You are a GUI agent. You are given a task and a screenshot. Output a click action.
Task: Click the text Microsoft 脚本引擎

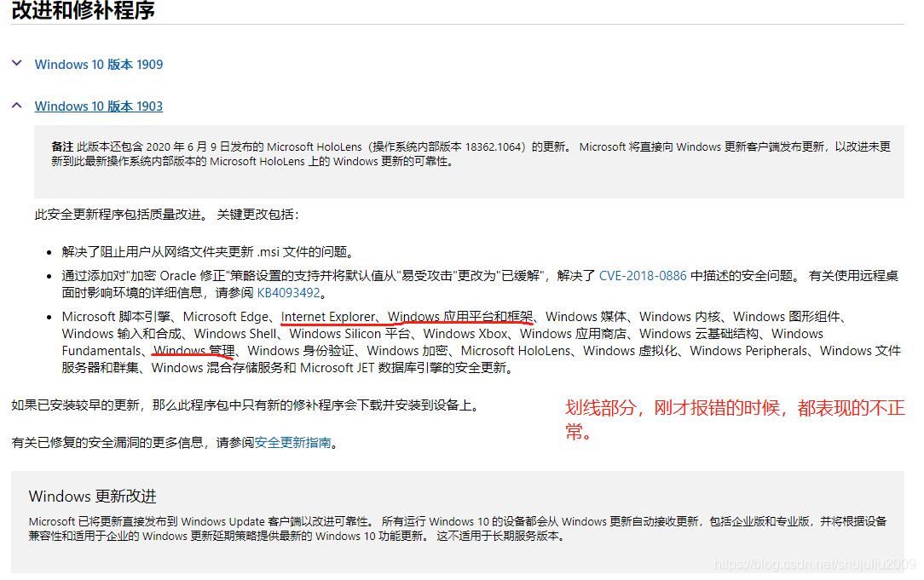coord(116,317)
